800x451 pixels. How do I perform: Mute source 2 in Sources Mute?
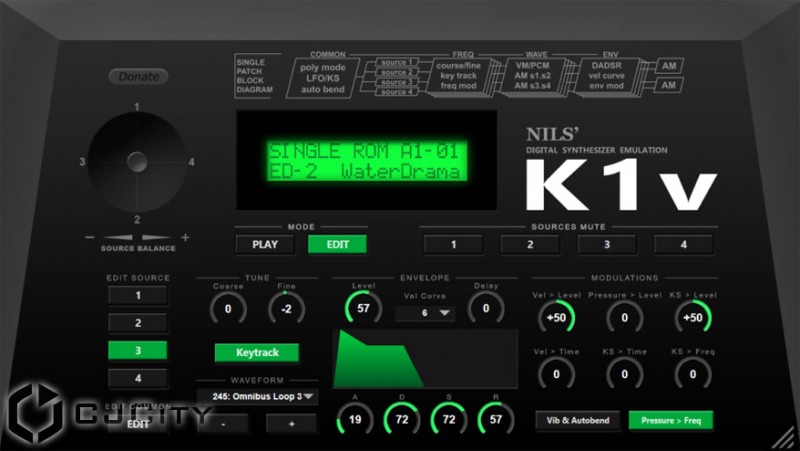tap(530, 244)
